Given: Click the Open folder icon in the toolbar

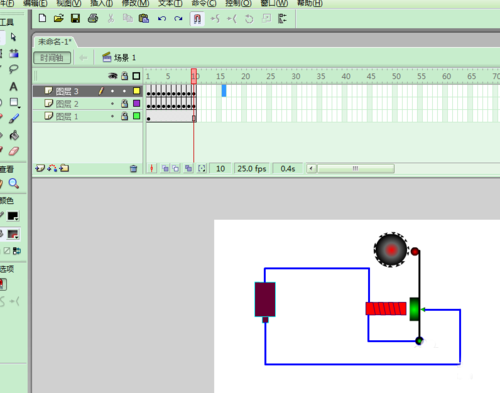Looking at the screenshot, I should [59, 18].
